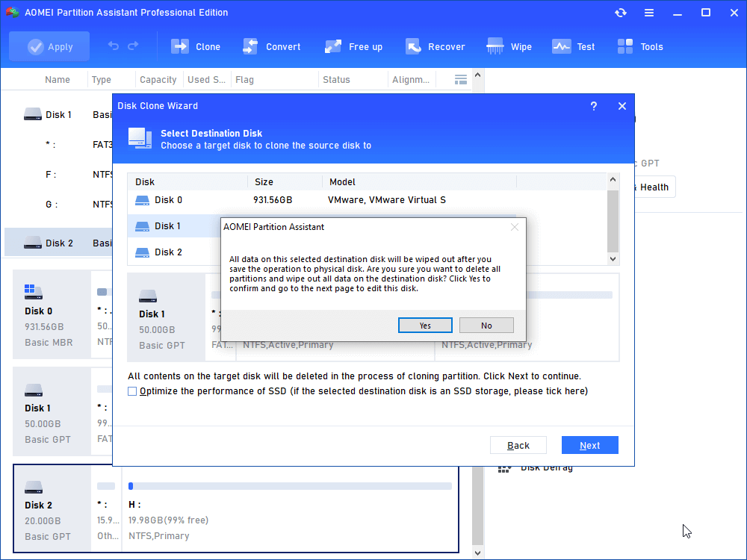
Task: Enable Optimize the performance of SSD checkbox
Action: 132,391
